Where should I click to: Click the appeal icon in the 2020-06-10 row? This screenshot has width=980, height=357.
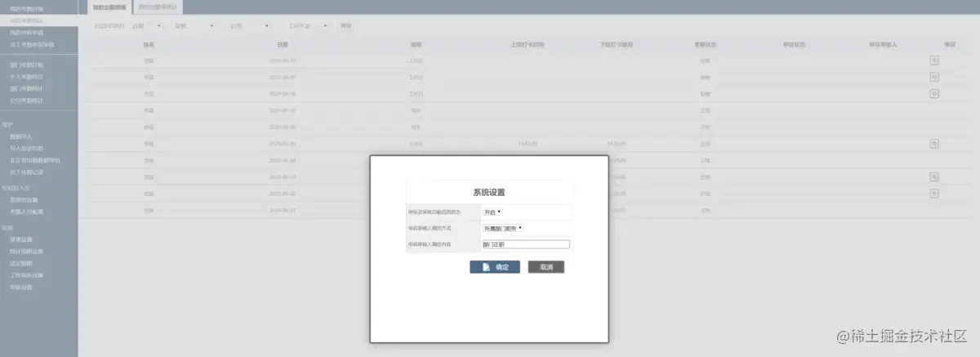[x=933, y=60]
